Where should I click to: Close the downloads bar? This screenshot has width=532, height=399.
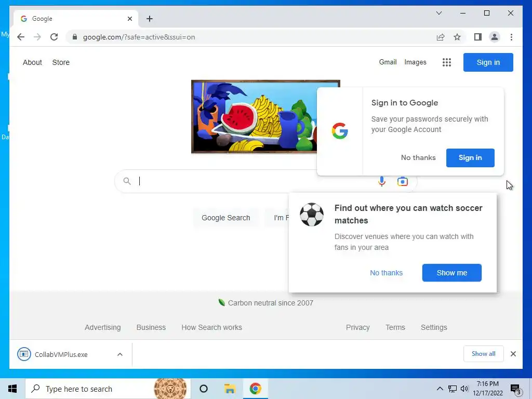(513, 354)
